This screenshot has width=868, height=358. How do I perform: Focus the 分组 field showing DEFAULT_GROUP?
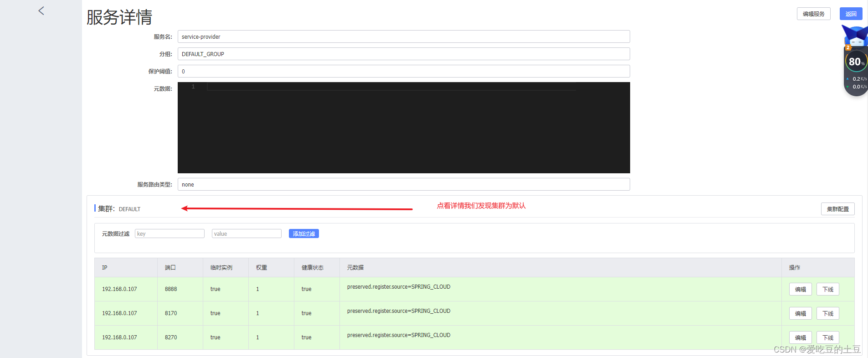coord(404,54)
